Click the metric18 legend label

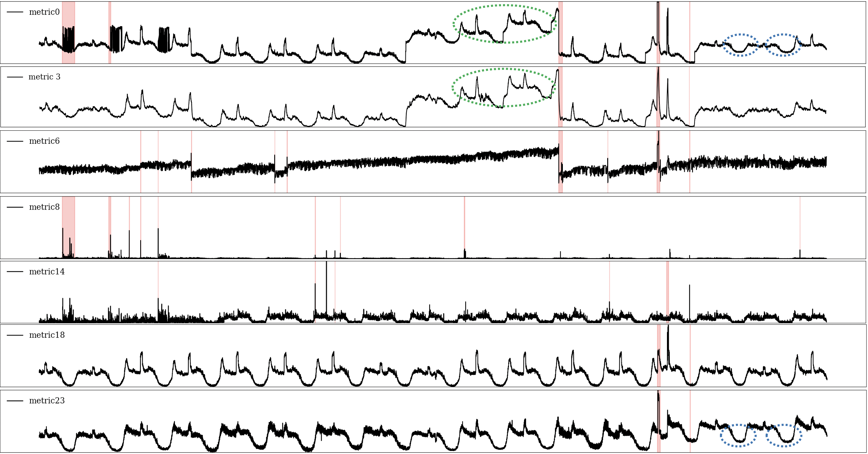pos(47,335)
